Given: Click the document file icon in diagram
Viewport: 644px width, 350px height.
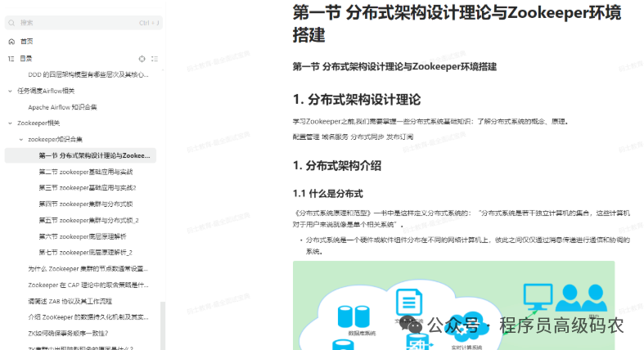Looking at the screenshot, I should click(x=408, y=303).
